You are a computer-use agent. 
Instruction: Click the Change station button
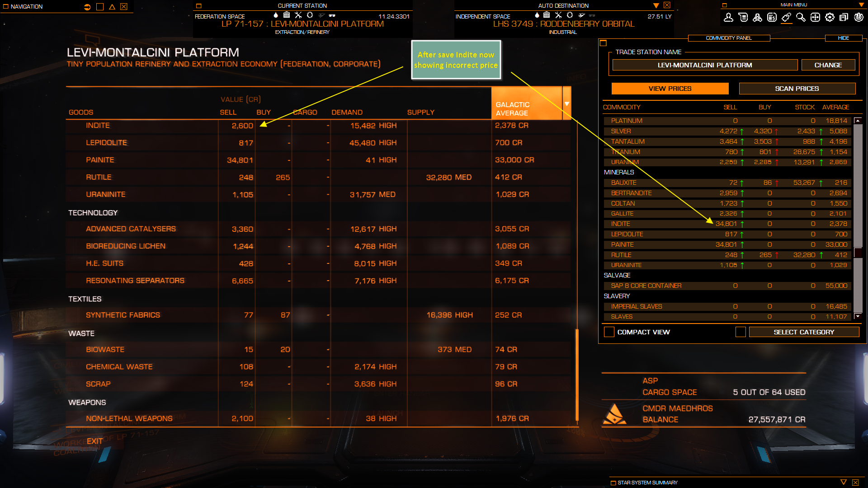tap(828, 65)
